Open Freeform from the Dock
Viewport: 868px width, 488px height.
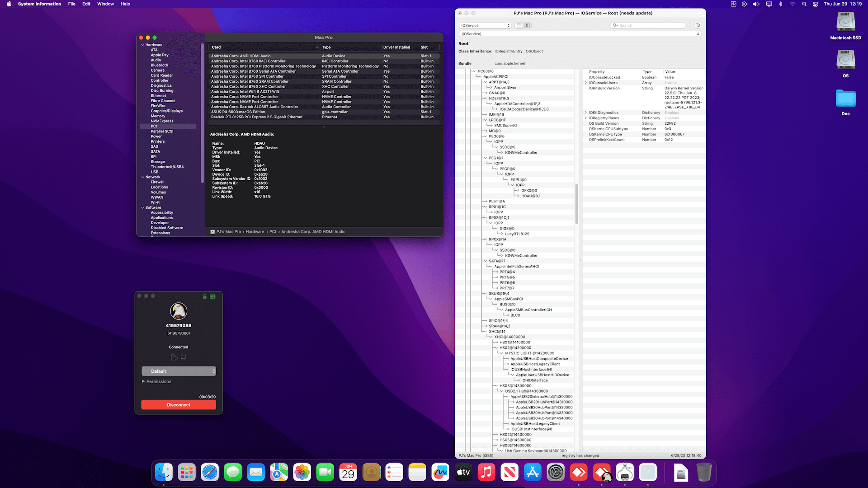point(440,473)
